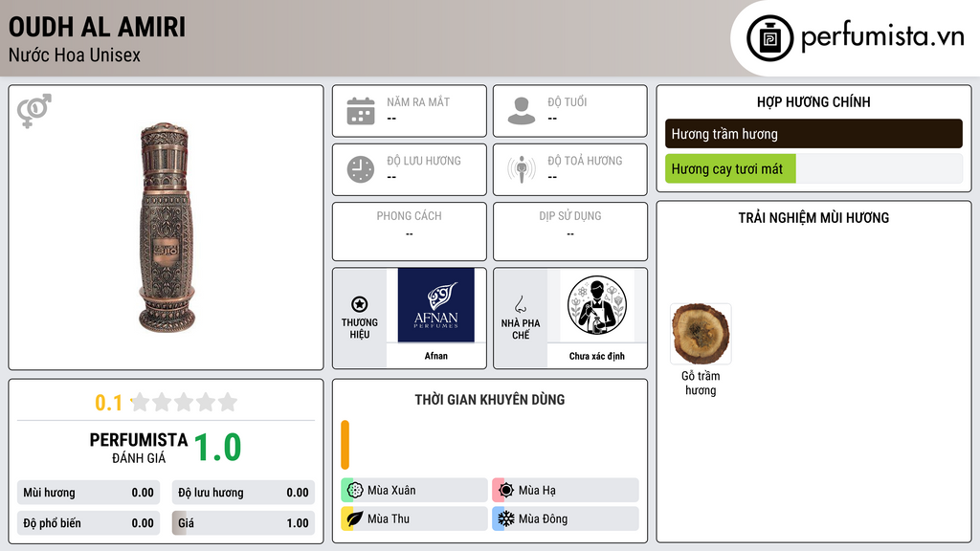Click the ĐỘ TUỔI label

tap(568, 101)
